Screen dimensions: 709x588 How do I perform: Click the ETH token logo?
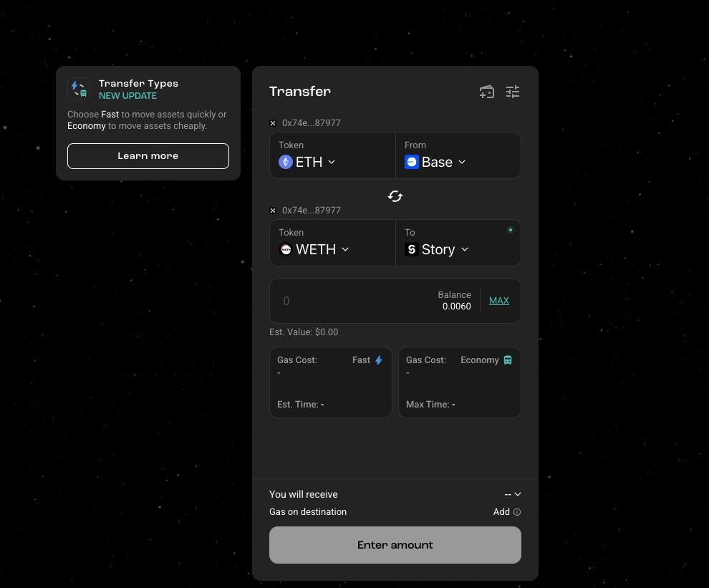(286, 162)
